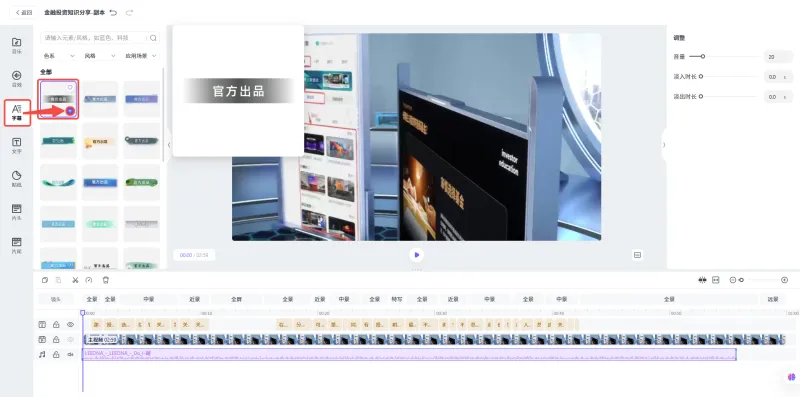
Task: Open the speed gauge tool in timeline toolbar
Action: point(89,280)
